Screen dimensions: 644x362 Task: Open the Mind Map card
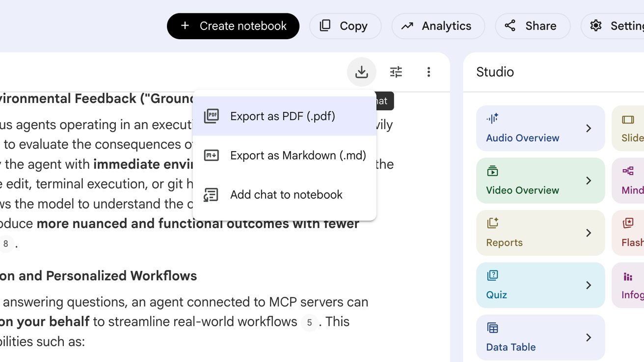628,181
